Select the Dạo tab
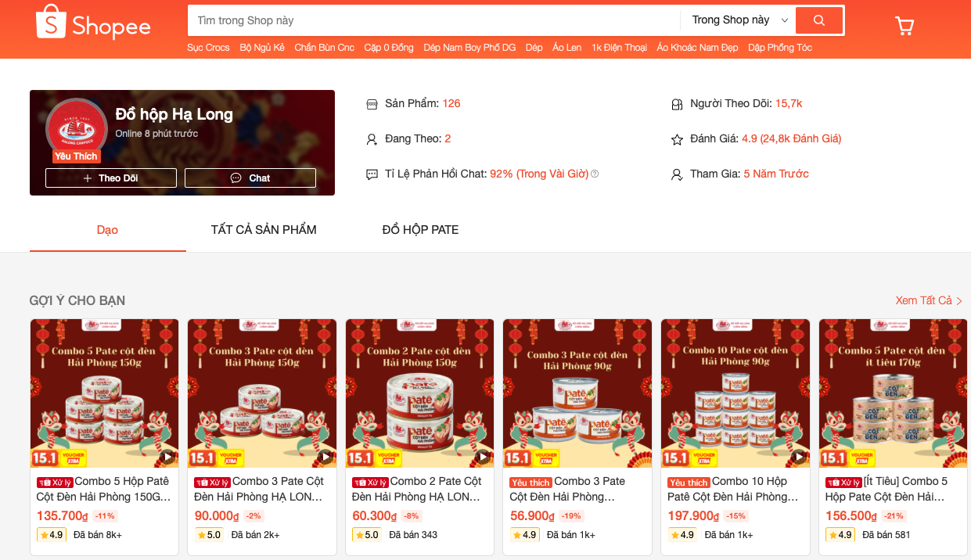Image resolution: width=971 pixels, height=560 pixels. tap(107, 230)
